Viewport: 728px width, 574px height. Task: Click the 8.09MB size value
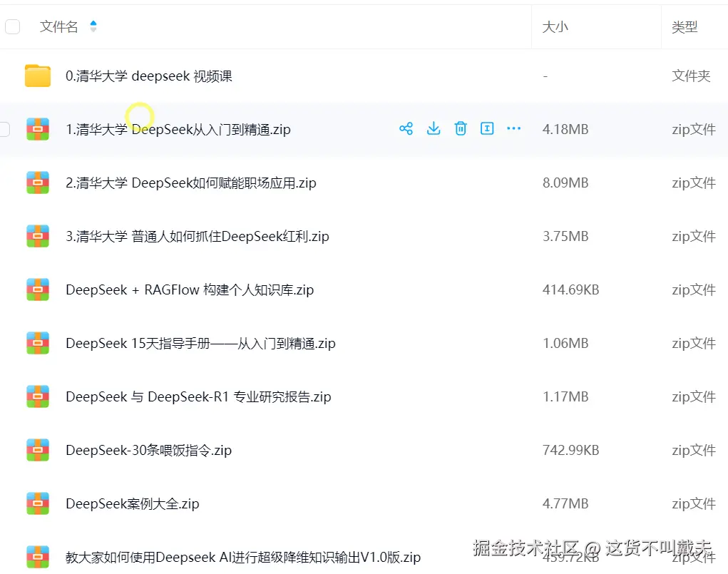click(565, 183)
